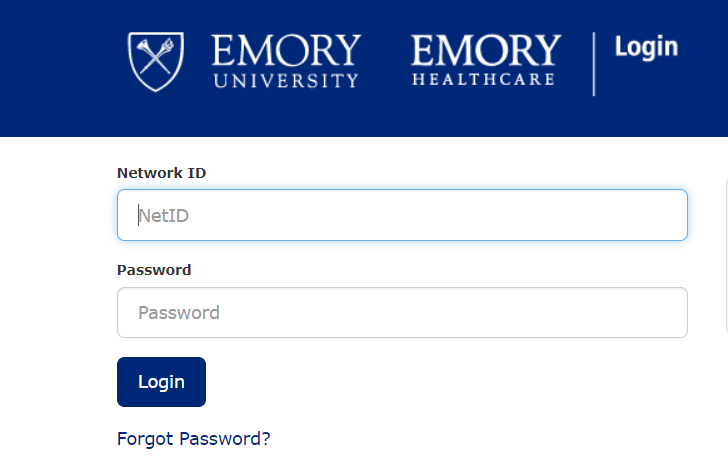Click the Network ID field label
The width and height of the screenshot is (728, 462).
162,173
